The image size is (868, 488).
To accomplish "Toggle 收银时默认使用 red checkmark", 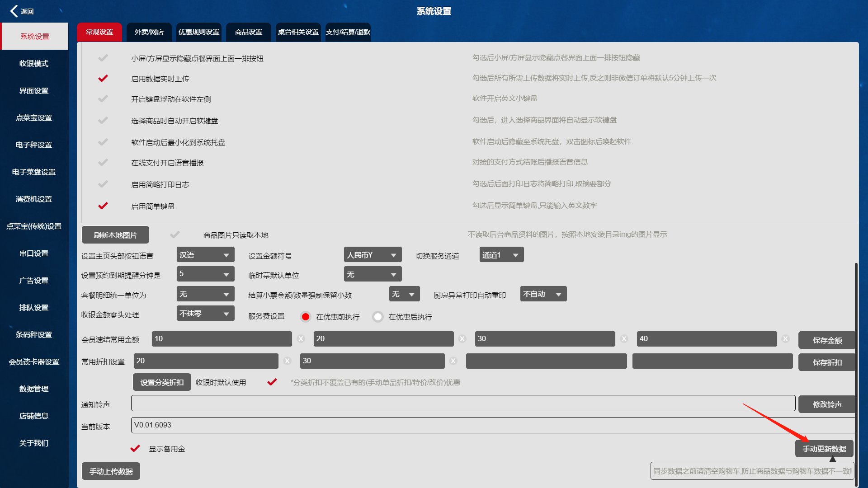I will 272,382.
